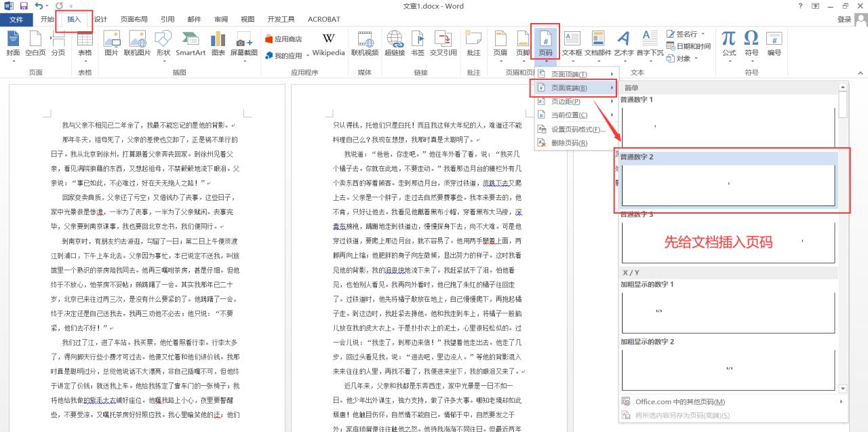
Task: Customize Quick Access Toolbar dropdown arrow
Action: [71, 6]
